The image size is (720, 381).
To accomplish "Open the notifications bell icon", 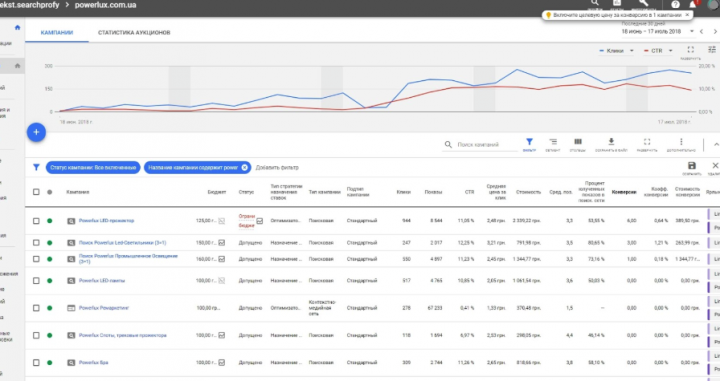I will [692, 4].
